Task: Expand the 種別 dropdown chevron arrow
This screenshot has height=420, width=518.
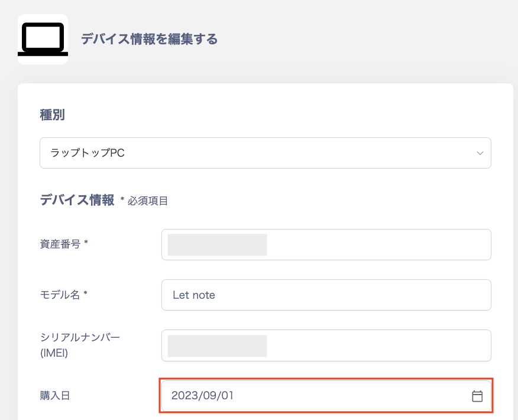Action: click(480, 153)
